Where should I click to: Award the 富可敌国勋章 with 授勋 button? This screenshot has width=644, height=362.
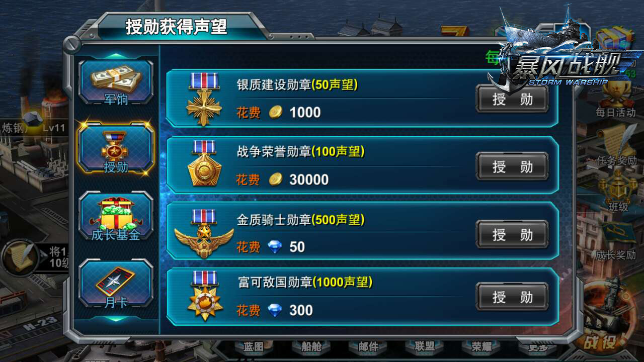512,297
